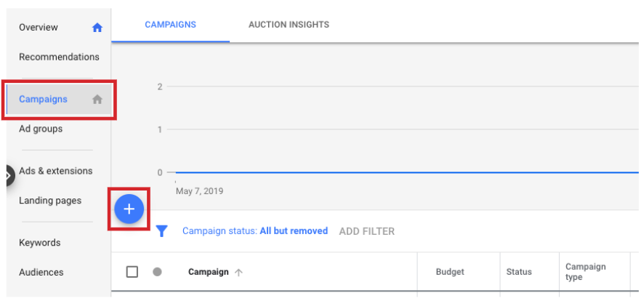This screenshot has height=301, width=644.
Task: Tick the select-all campaigns checkbox
Action: coord(132,272)
